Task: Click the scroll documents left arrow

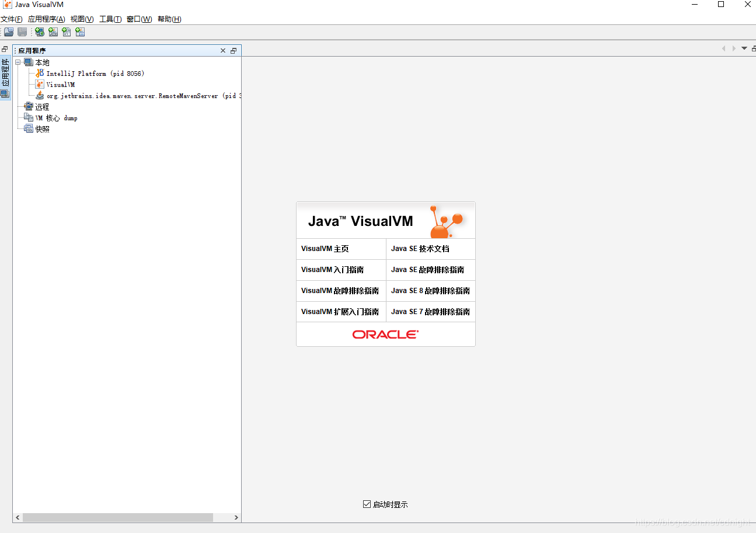Action: [x=724, y=48]
